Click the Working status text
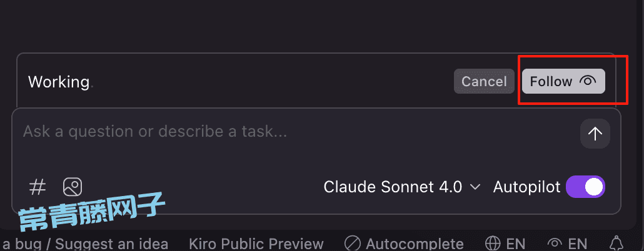644x251 pixels. click(59, 82)
